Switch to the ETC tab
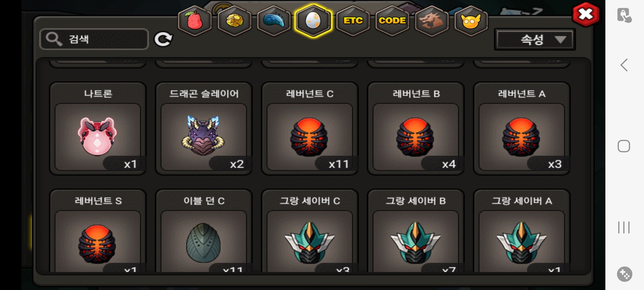Image resolution: width=644 pixels, height=290 pixels. click(353, 21)
